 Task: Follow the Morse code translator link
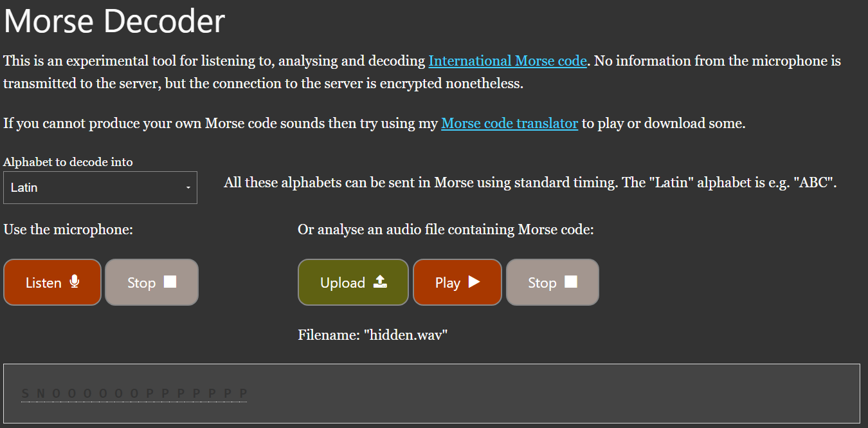[509, 124]
